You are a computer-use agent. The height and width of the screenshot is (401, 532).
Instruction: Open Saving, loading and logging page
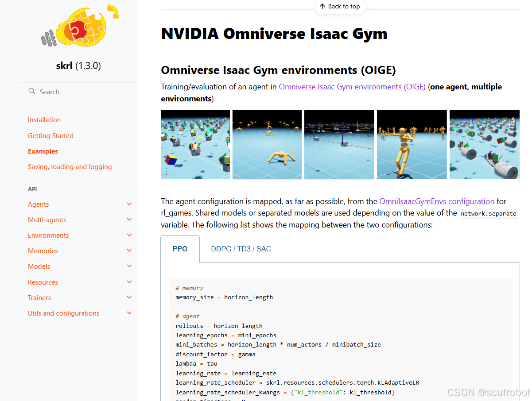[70, 167]
